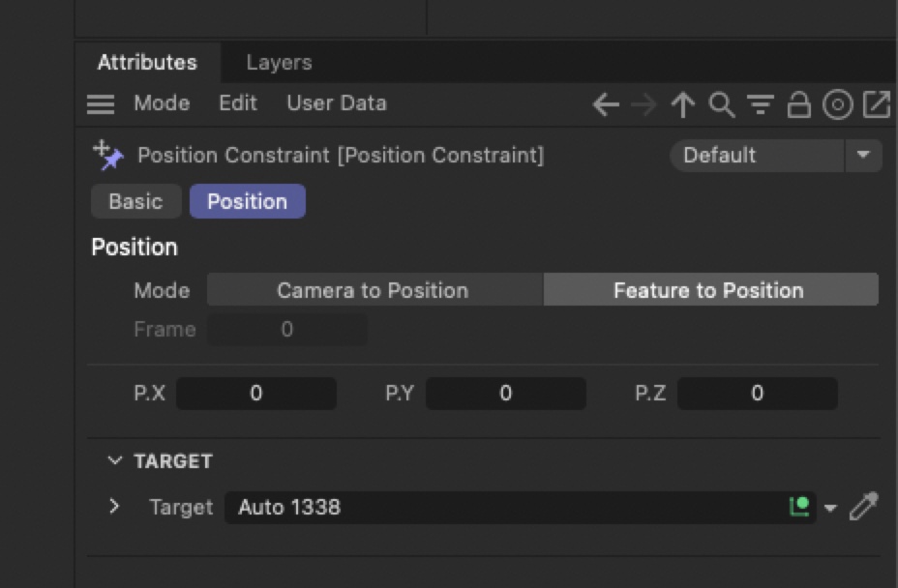898x588 pixels.
Task: Open attributes in new window icon
Action: point(876,104)
